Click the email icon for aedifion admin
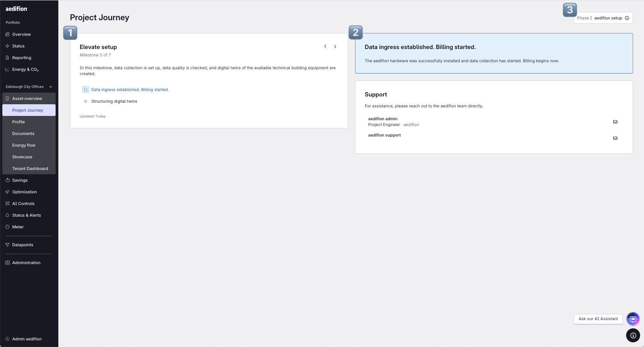The image size is (644, 347). click(x=615, y=122)
